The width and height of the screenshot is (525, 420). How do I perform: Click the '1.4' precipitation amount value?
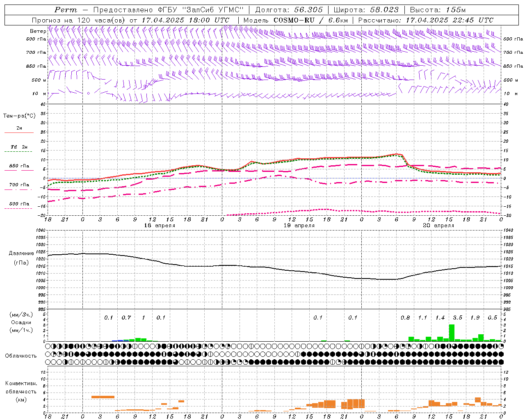(x=440, y=318)
